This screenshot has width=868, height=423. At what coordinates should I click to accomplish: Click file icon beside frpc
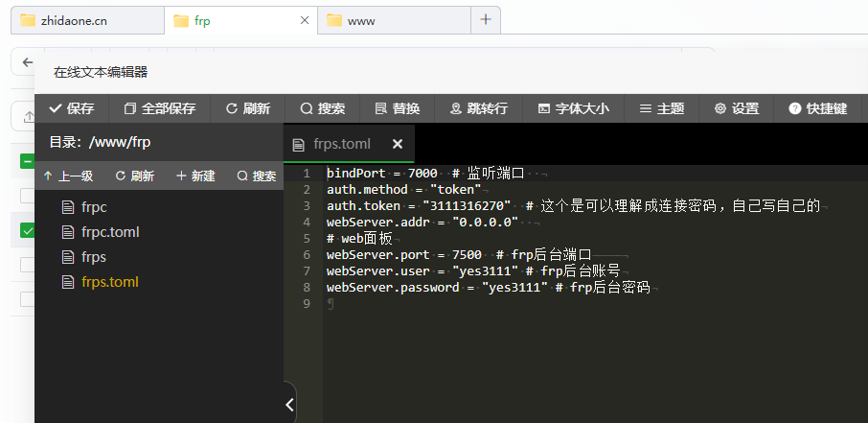[x=68, y=207]
